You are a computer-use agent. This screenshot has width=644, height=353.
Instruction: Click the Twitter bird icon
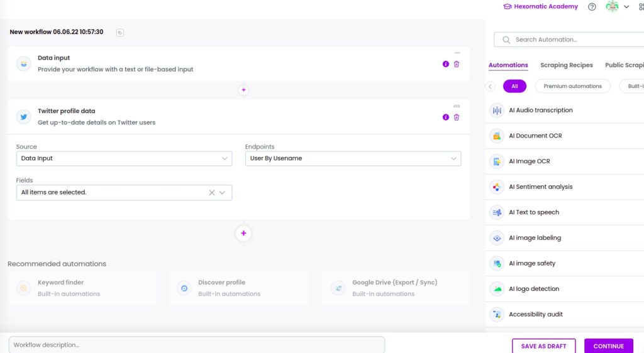(24, 117)
